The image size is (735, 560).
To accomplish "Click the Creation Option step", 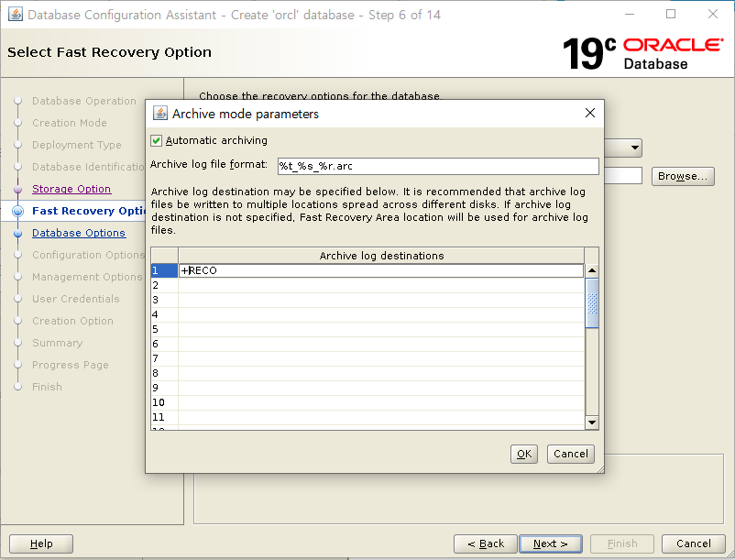I will pyautogui.click(x=72, y=321).
